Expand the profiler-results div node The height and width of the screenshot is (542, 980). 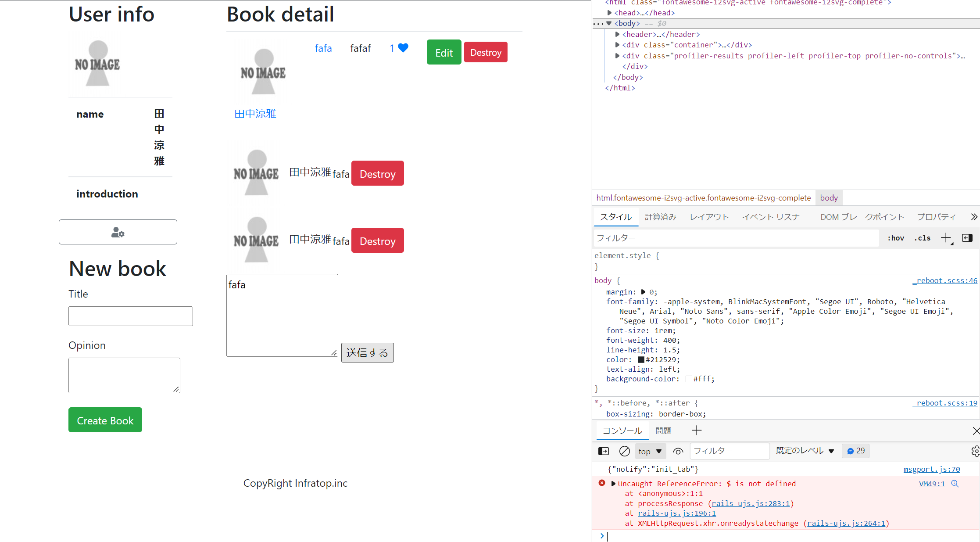618,56
